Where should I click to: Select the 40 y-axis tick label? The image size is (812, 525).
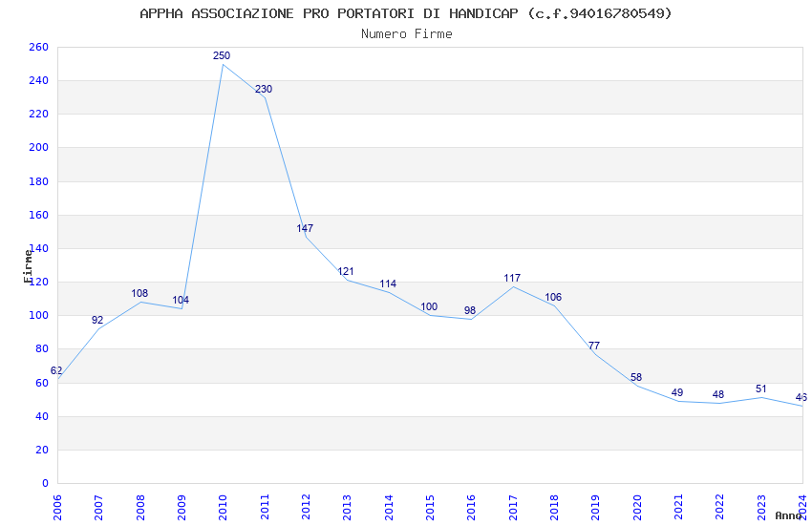[42, 416]
